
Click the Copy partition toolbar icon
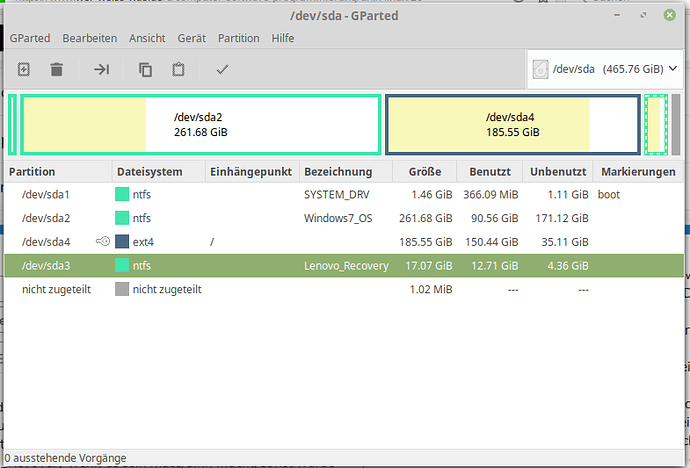click(146, 69)
